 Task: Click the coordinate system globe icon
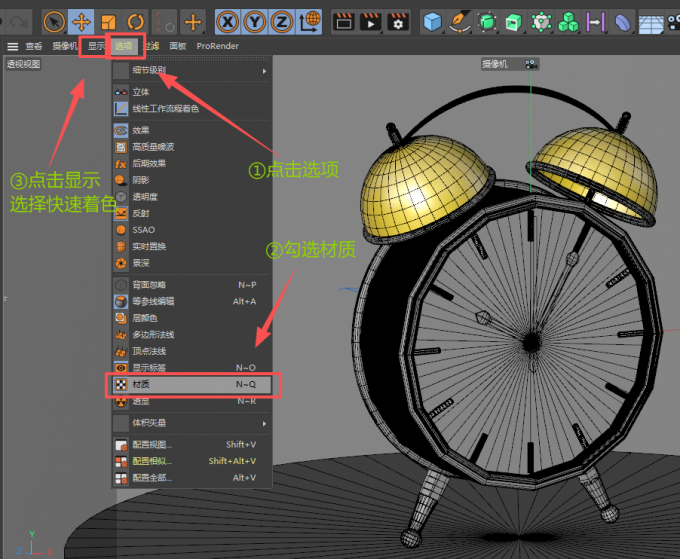(x=310, y=21)
